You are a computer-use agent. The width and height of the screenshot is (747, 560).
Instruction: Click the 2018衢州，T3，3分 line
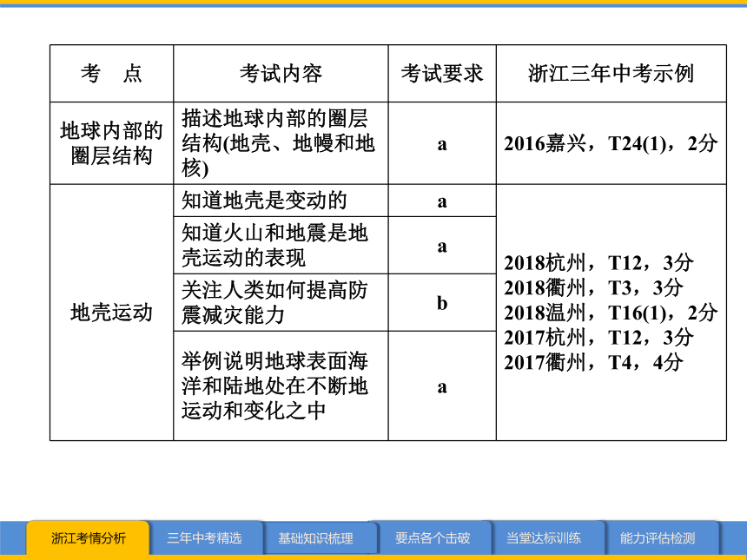point(593,287)
